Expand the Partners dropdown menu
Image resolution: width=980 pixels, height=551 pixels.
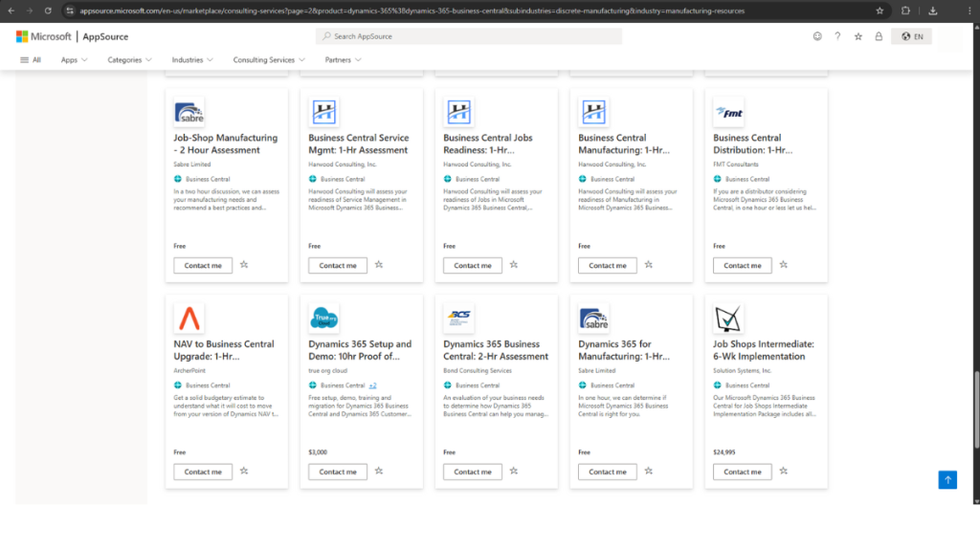pyautogui.click(x=344, y=60)
